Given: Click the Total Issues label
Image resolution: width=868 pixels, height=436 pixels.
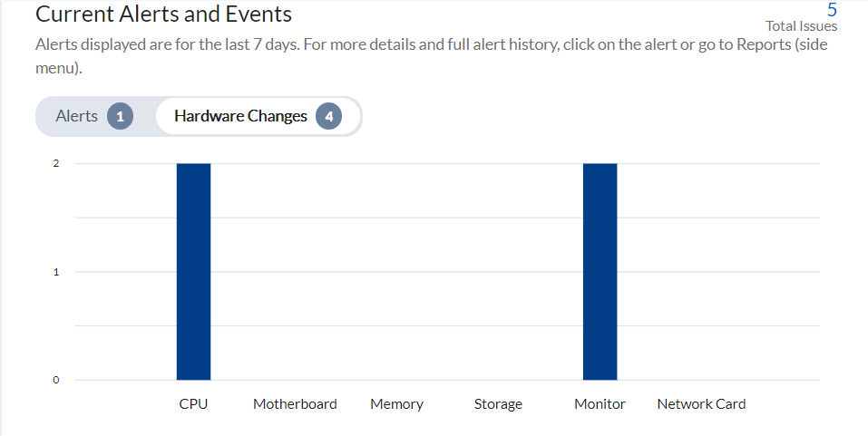Looking at the screenshot, I should tap(801, 26).
